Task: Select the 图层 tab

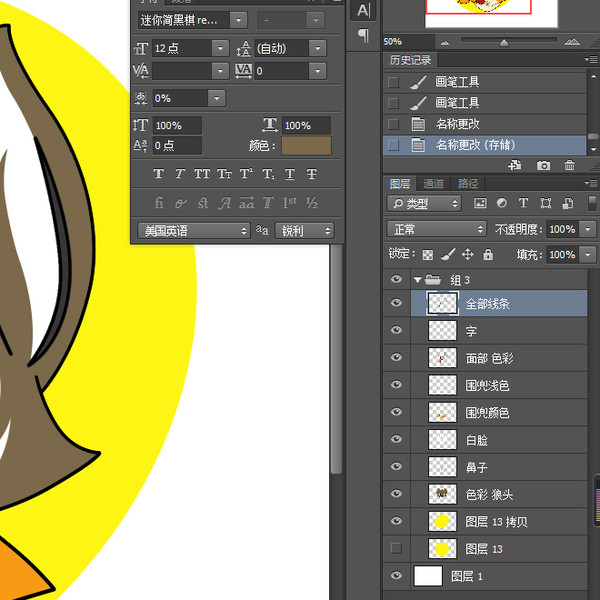Action: click(400, 184)
